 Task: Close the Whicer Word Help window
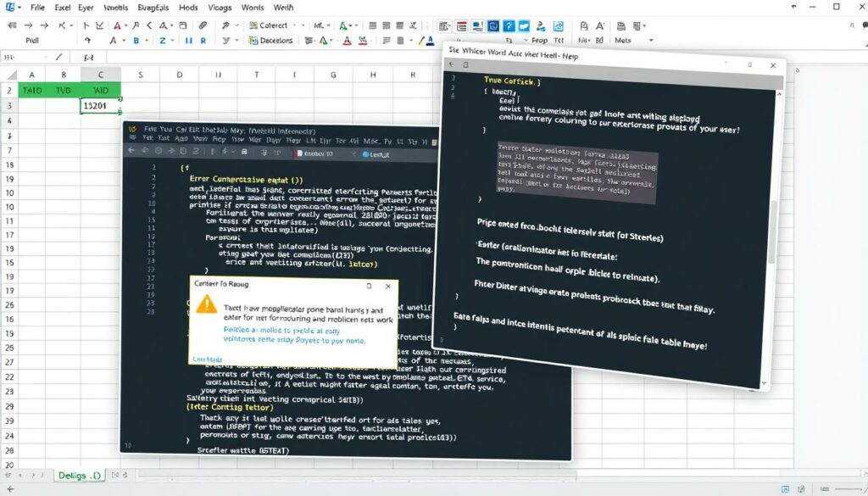coord(773,65)
